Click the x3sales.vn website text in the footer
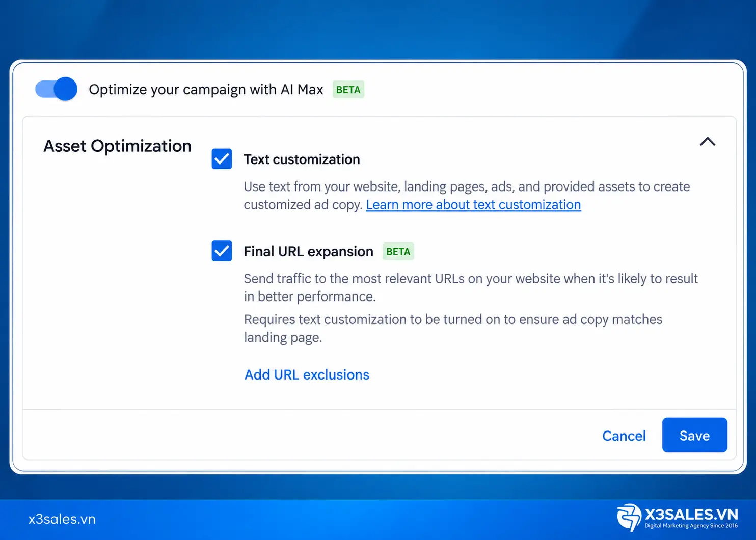Viewport: 756px width, 540px height. tap(62, 519)
